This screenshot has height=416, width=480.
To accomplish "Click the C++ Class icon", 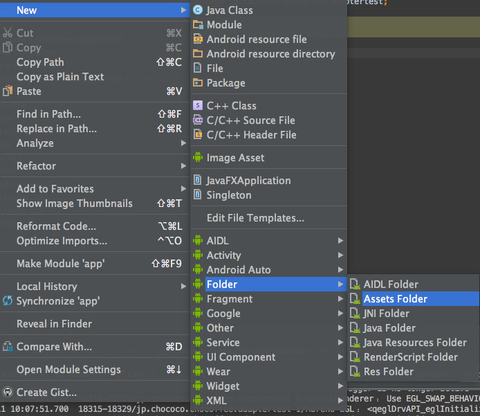I will (198, 106).
